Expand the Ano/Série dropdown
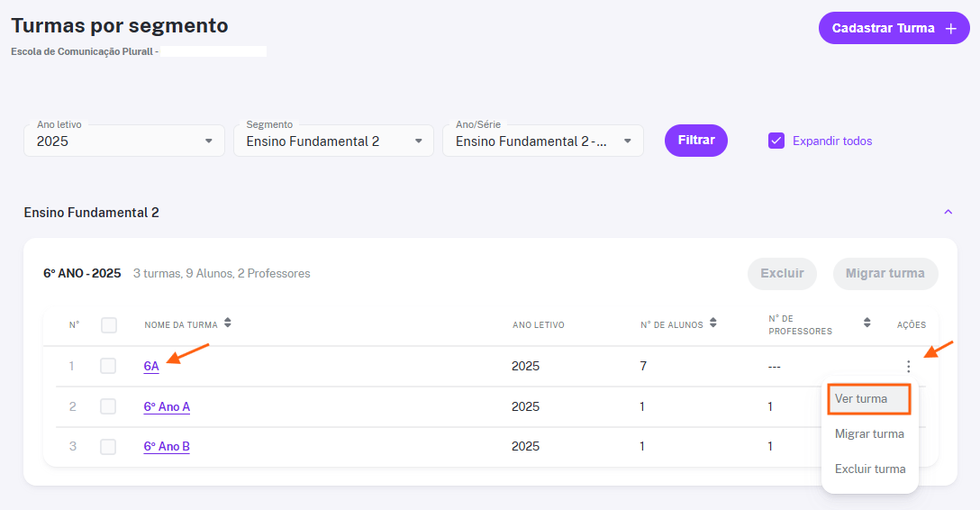The height and width of the screenshot is (510, 980). (x=543, y=141)
